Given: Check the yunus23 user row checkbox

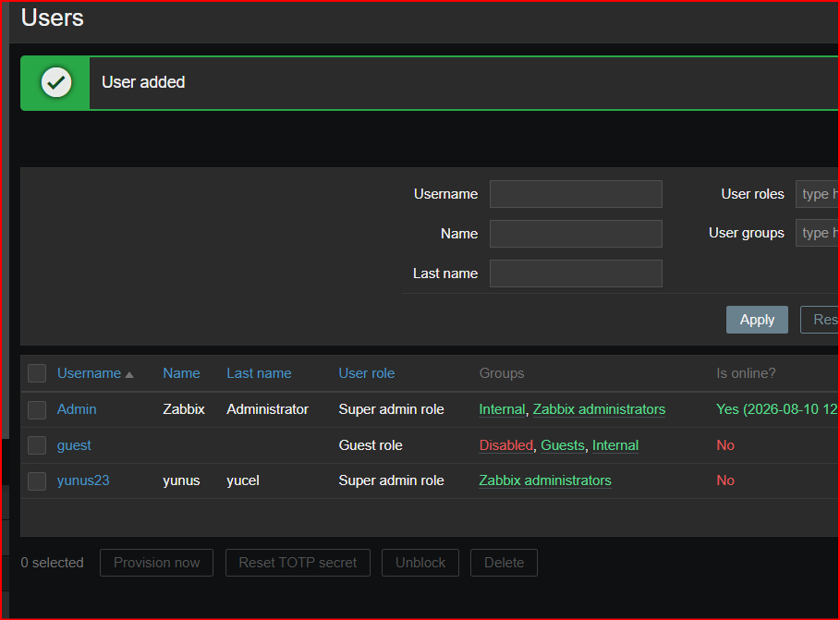Looking at the screenshot, I should click(x=37, y=480).
